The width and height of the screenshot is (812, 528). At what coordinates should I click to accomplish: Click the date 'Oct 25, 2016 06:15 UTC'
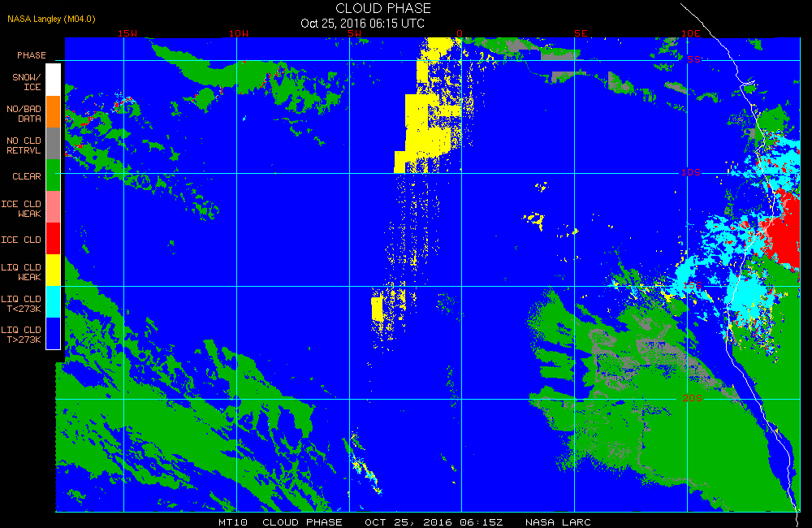pyautogui.click(x=362, y=24)
